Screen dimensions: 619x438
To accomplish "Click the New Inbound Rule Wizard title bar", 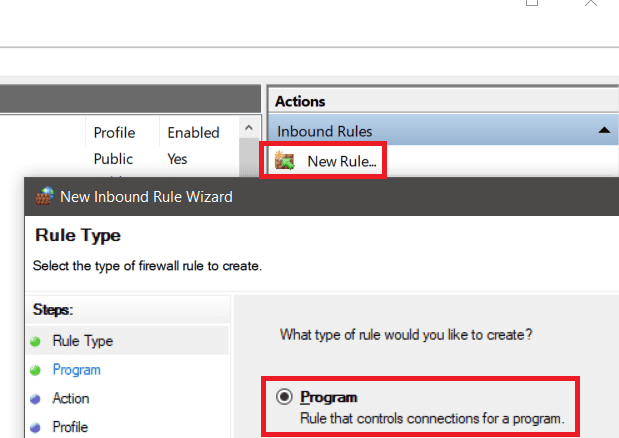I will (321, 197).
